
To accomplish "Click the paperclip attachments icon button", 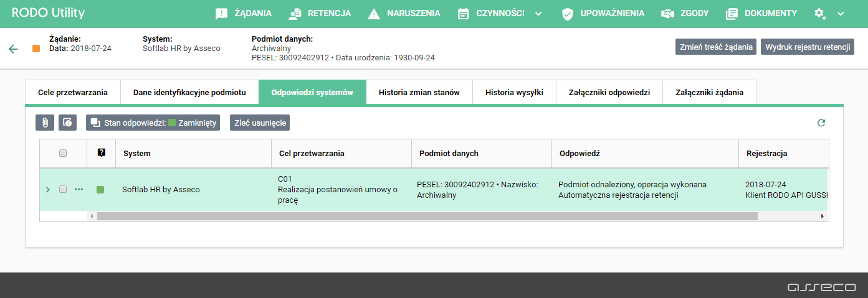I will pyautogui.click(x=45, y=123).
